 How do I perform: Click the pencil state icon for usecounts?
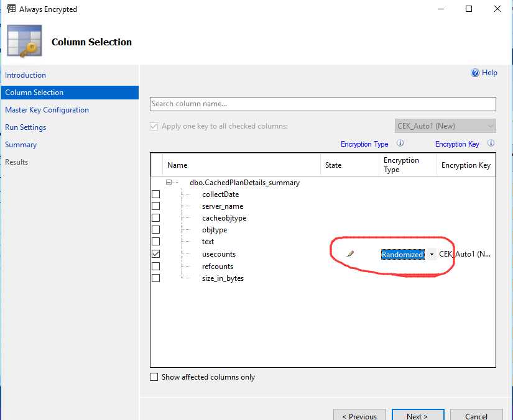[x=350, y=253]
